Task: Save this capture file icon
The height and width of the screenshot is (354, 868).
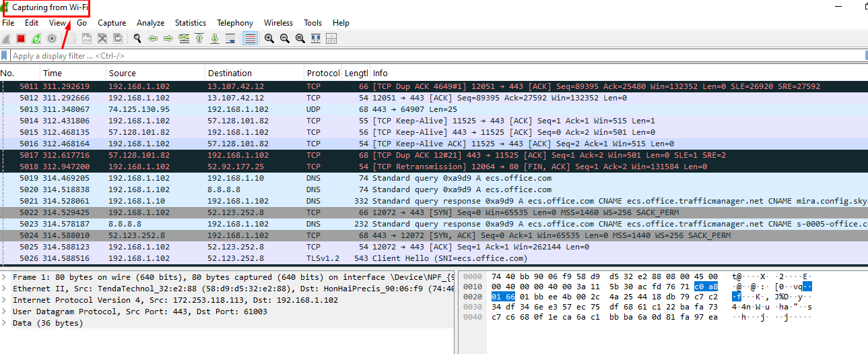Action: point(88,38)
